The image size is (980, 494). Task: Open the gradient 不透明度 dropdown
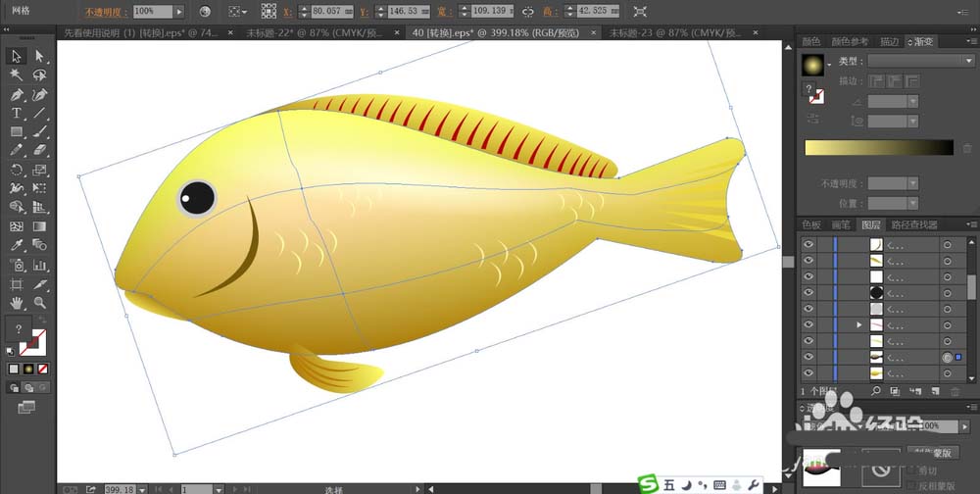(x=913, y=184)
